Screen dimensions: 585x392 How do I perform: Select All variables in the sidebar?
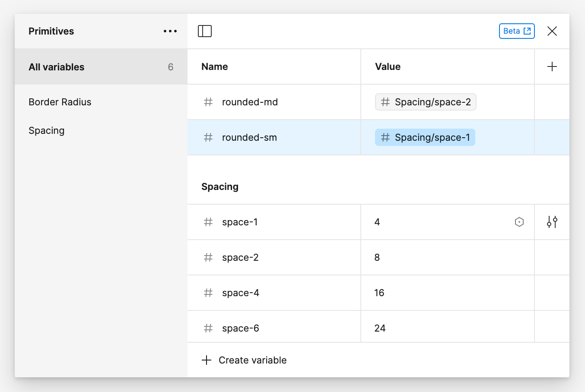pos(57,67)
